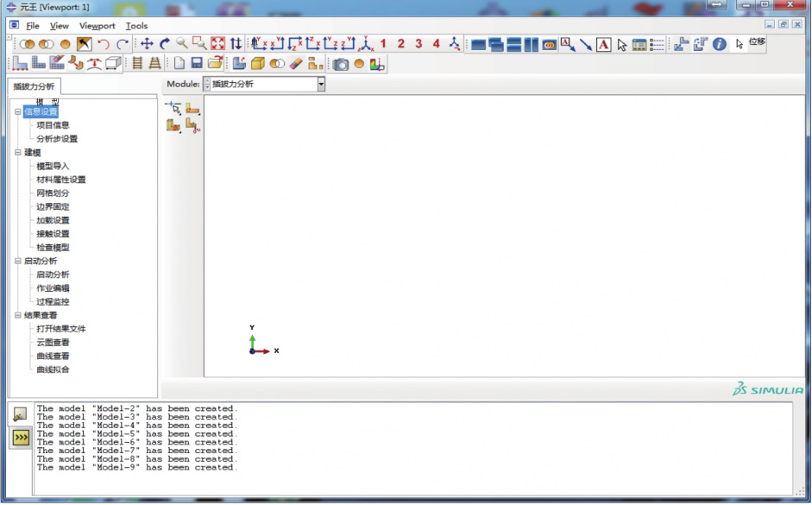Click the blue Query Information icon
The width and height of the screenshot is (812, 505).
click(720, 44)
